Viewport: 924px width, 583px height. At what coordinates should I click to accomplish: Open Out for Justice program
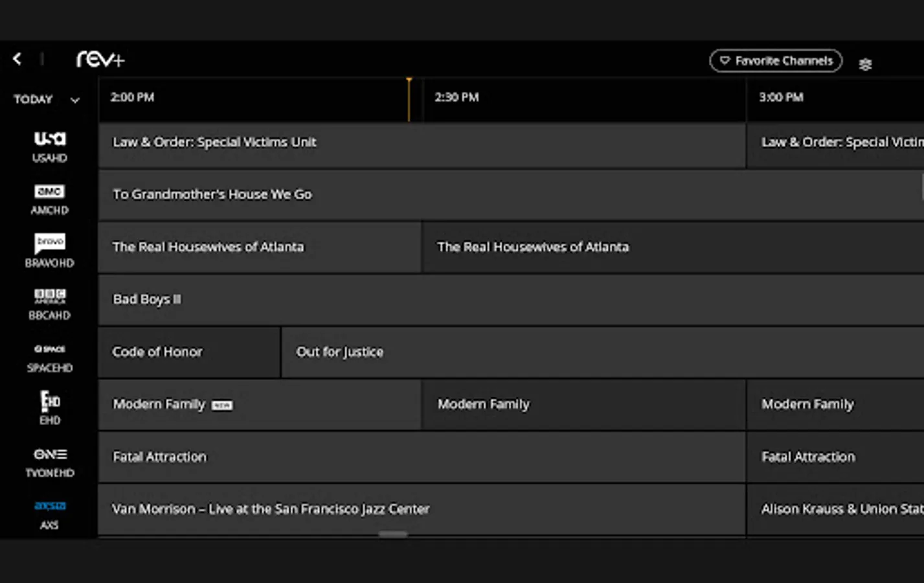pyautogui.click(x=603, y=352)
